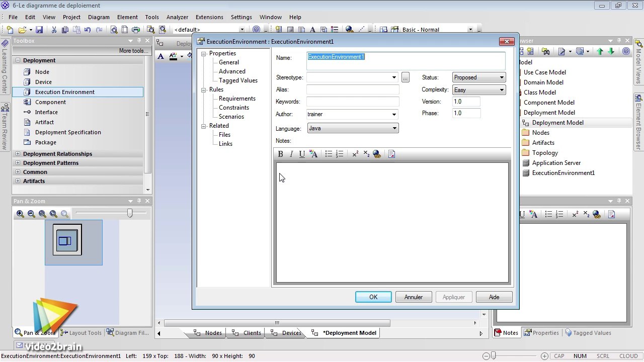Select Advanced in dialog properties tree
644x362 pixels.
[232, 71]
